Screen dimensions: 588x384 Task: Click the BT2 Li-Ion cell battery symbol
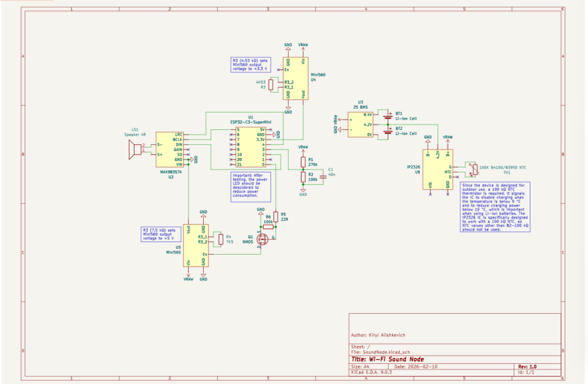pos(388,131)
